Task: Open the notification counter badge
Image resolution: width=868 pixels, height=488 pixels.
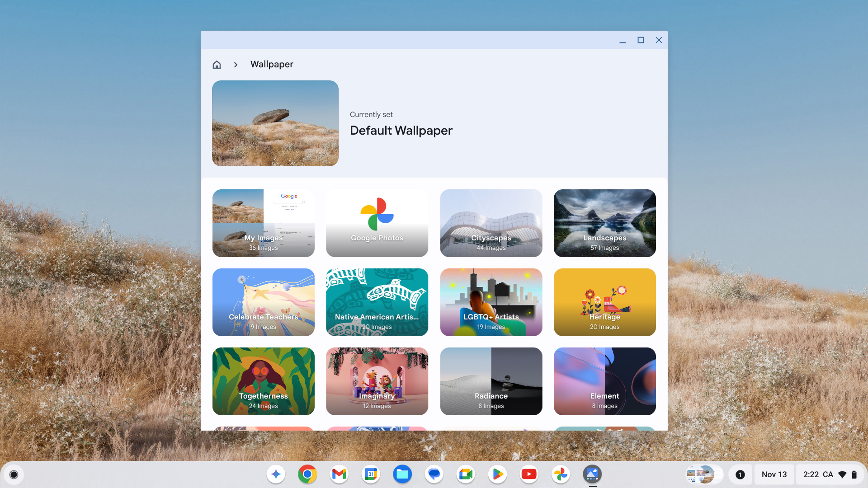Action: [740, 474]
